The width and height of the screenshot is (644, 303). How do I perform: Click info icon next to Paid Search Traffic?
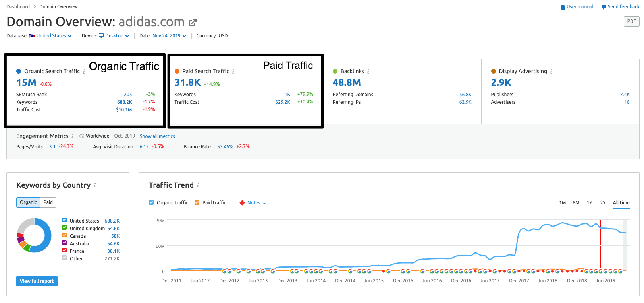tap(233, 72)
